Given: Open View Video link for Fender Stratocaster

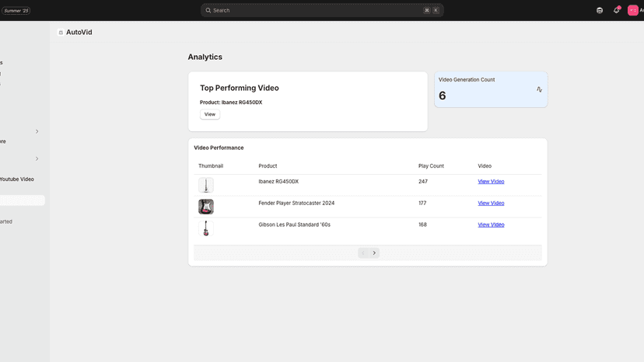Looking at the screenshot, I should pos(491,204).
